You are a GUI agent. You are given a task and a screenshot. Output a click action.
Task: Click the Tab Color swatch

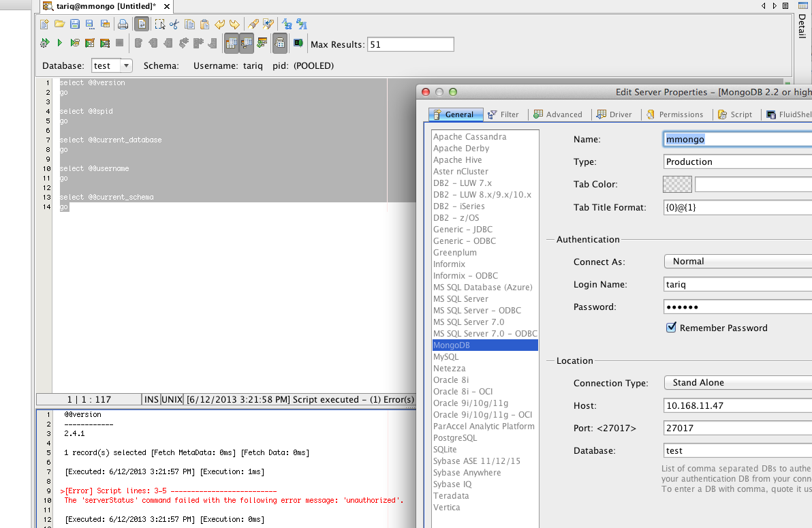coord(677,184)
